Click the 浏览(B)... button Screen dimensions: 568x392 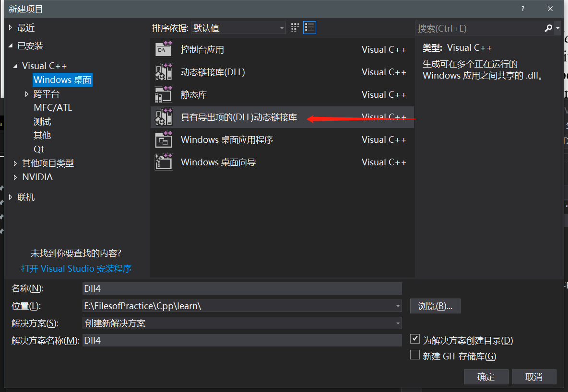pos(435,306)
